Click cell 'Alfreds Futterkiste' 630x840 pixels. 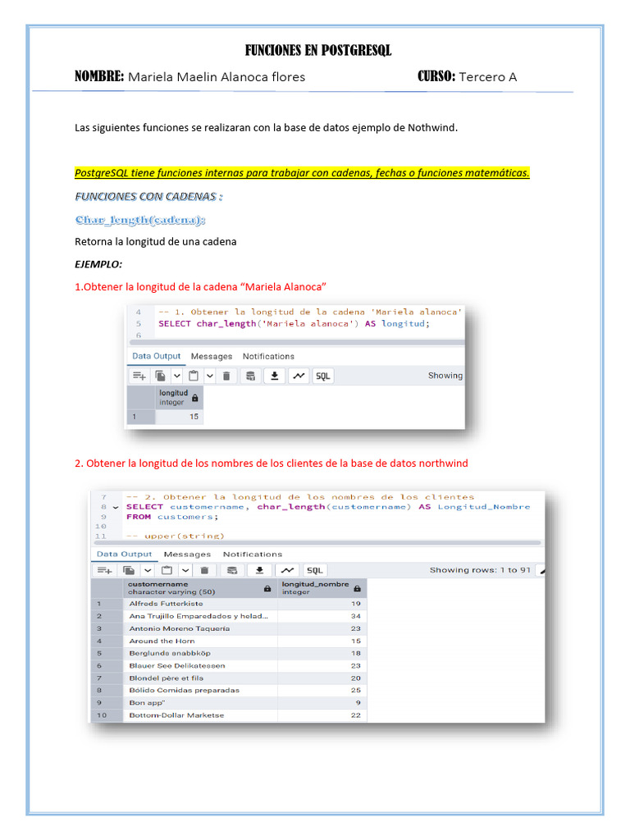200,604
